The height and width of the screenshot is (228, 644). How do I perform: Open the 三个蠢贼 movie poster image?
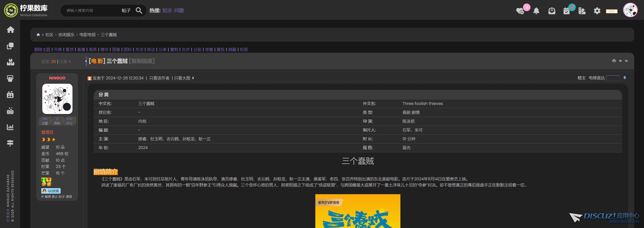click(358, 211)
